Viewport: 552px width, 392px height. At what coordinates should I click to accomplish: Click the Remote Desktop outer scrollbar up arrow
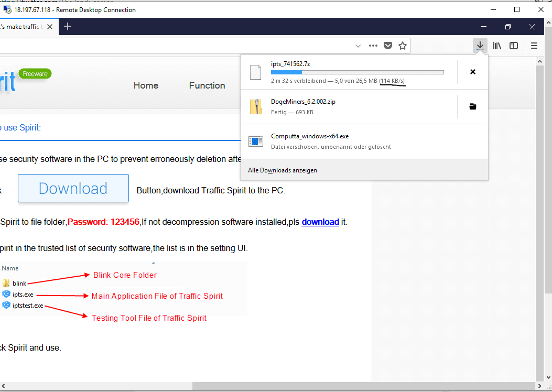click(x=548, y=22)
